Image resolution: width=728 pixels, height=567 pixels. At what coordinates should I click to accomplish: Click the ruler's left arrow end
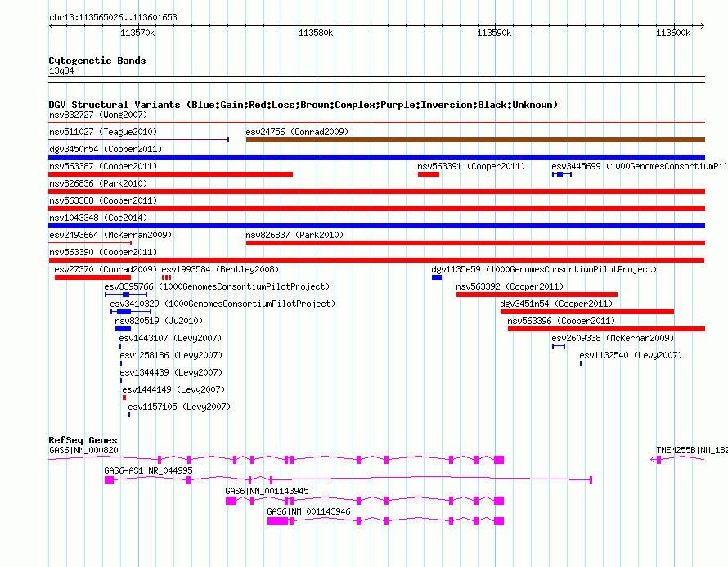click(51, 25)
